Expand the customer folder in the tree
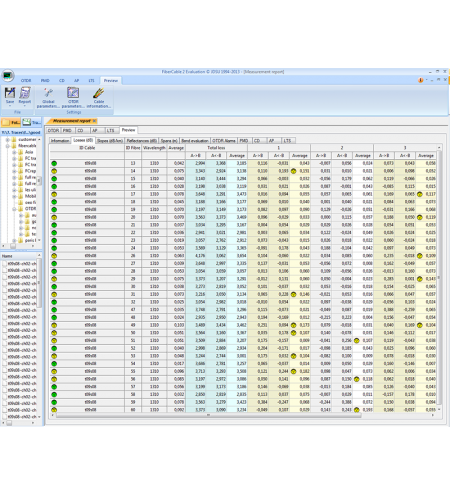 click(x=7, y=139)
